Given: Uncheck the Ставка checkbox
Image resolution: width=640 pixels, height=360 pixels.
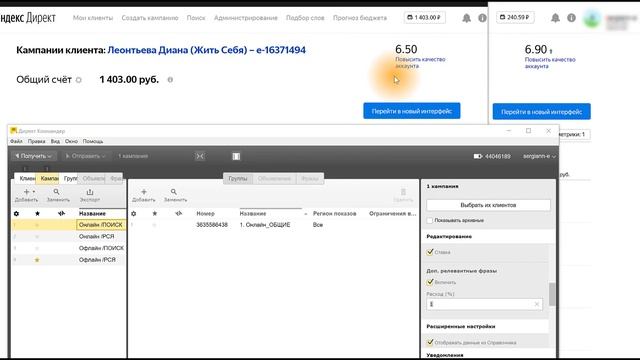Looking at the screenshot, I should [430, 252].
